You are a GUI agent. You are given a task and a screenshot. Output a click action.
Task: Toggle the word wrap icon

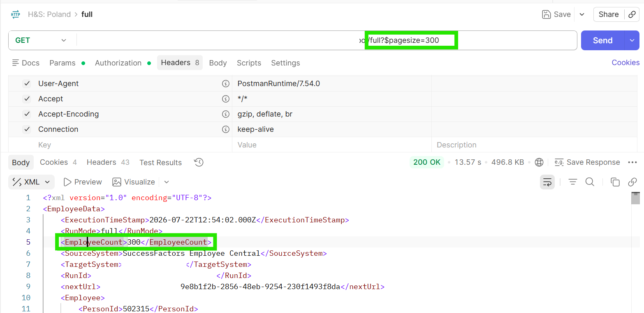click(547, 182)
